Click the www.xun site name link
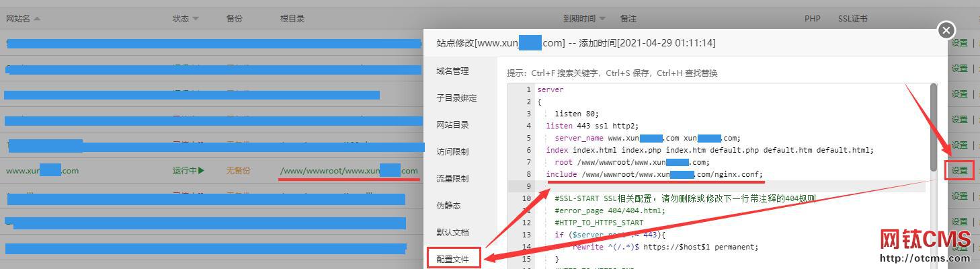This screenshot has height=269, width=980. [x=42, y=171]
